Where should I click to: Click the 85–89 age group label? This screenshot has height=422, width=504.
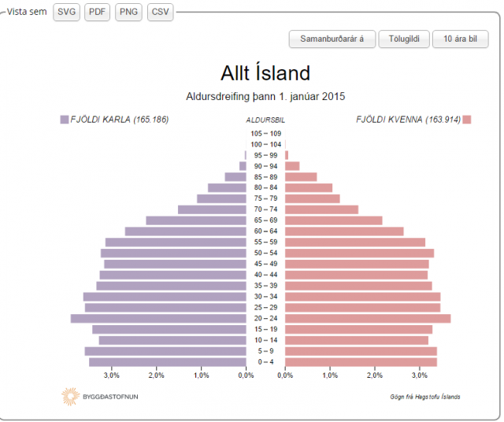(x=265, y=177)
